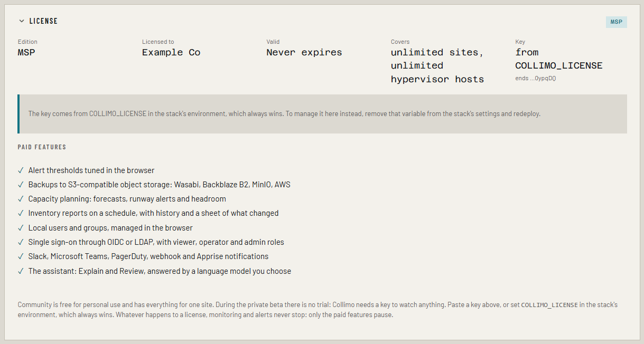Click the checkmark beside Single sign-on
This screenshot has height=344, width=644.
pos(21,242)
